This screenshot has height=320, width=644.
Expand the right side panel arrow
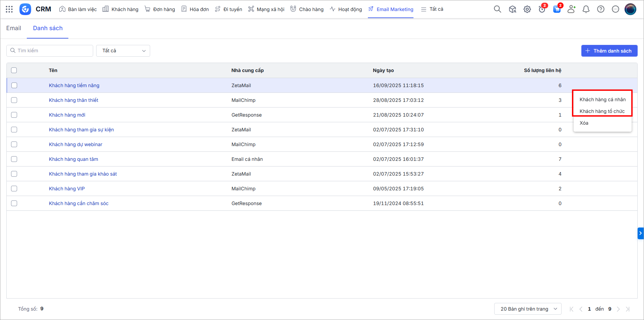[640, 233]
